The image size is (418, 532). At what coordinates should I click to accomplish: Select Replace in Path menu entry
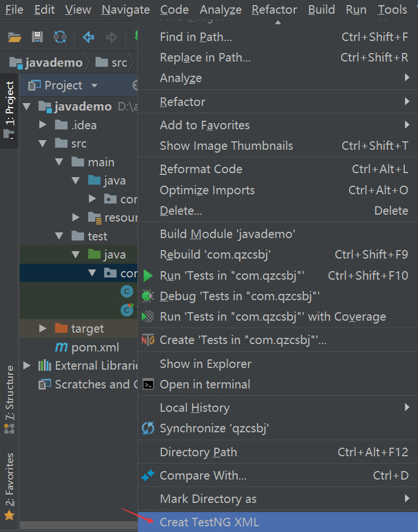pos(278,58)
